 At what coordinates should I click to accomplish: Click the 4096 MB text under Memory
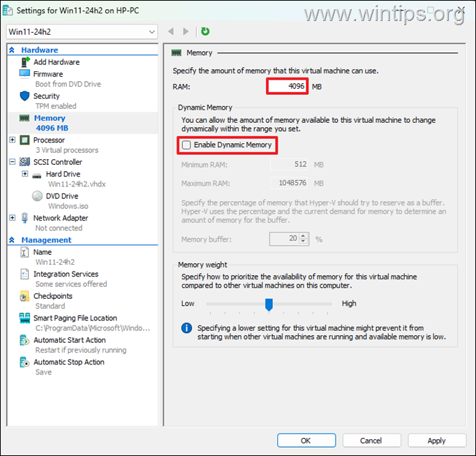tap(52, 128)
